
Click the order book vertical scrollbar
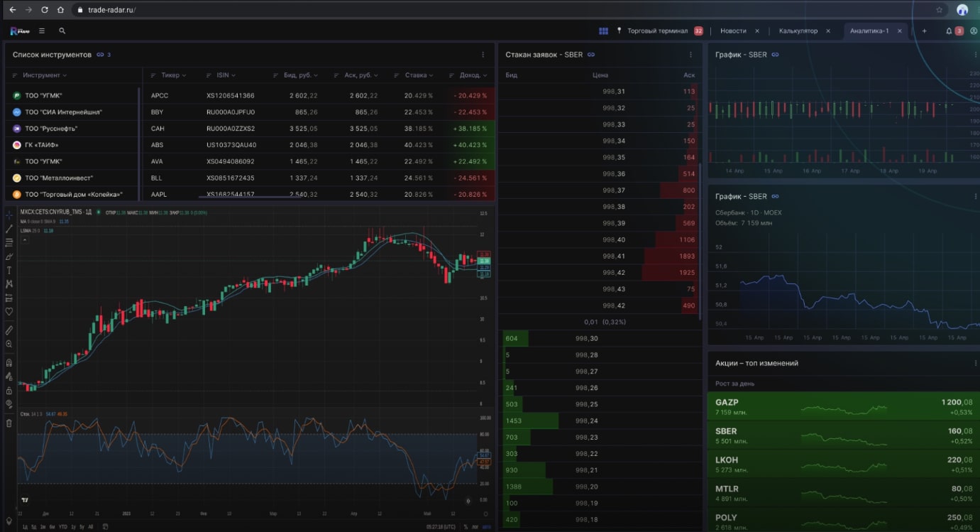tap(700, 241)
